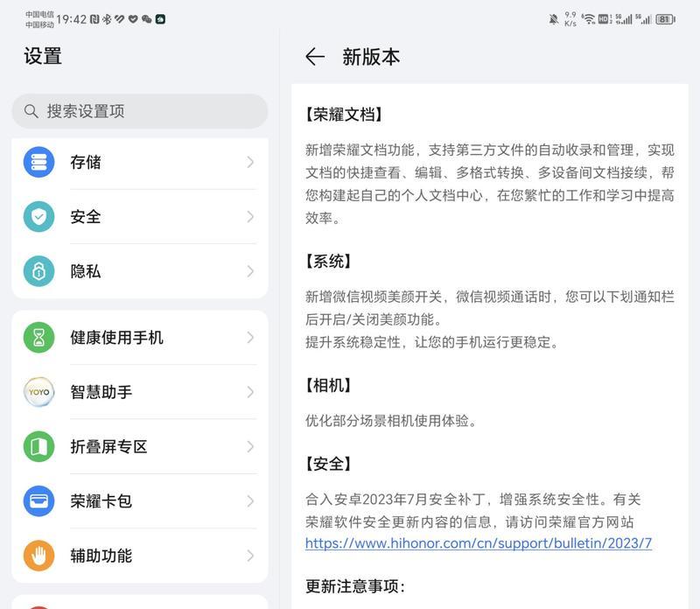
Task: Tap the 设置 page title
Action: [x=43, y=56]
